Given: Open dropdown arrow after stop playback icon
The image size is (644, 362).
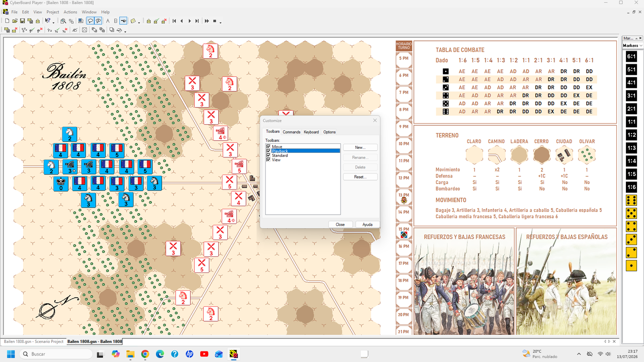Looking at the screenshot, I should (x=220, y=22).
